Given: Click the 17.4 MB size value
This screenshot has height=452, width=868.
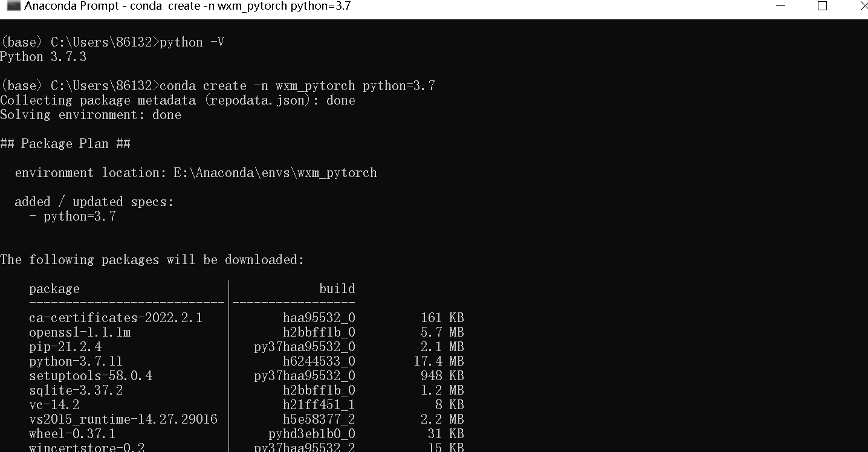Looking at the screenshot, I should pyautogui.click(x=439, y=361).
